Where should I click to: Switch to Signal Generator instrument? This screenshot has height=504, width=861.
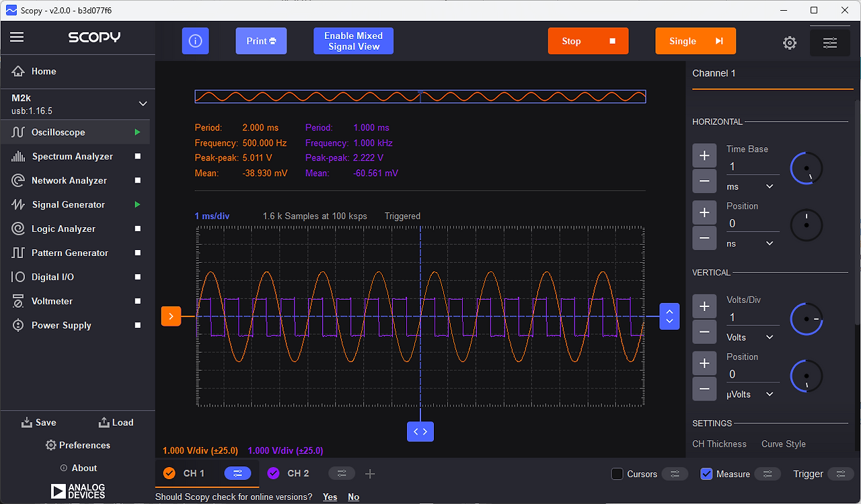pos(69,205)
